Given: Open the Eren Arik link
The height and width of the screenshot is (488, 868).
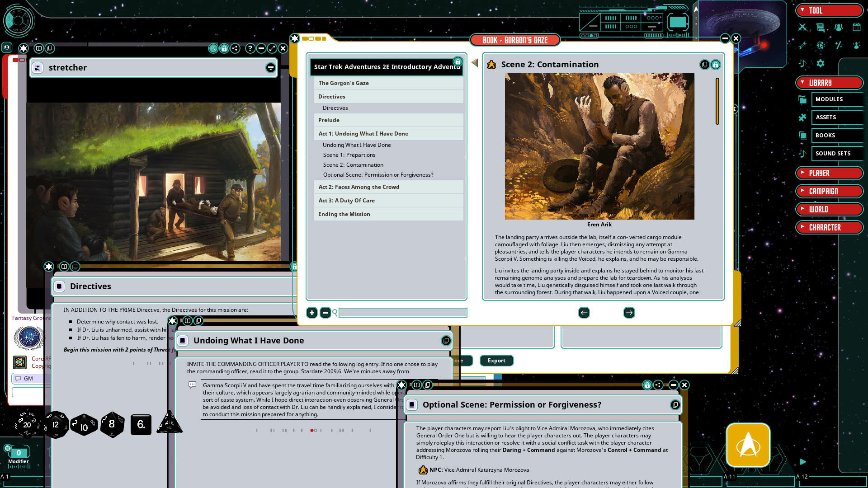Looking at the screenshot, I should [599, 224].
